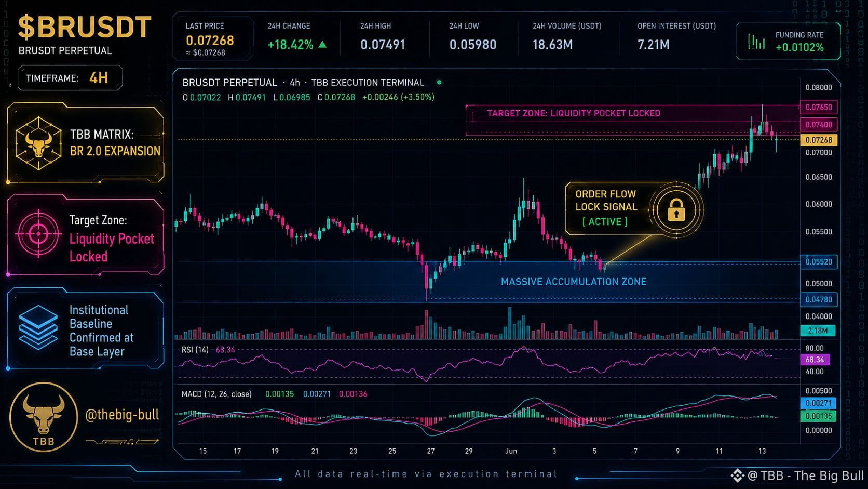Click the green 0.00135 MACD axis tag
Screen dimensions: 868x489
coord(818,416)
